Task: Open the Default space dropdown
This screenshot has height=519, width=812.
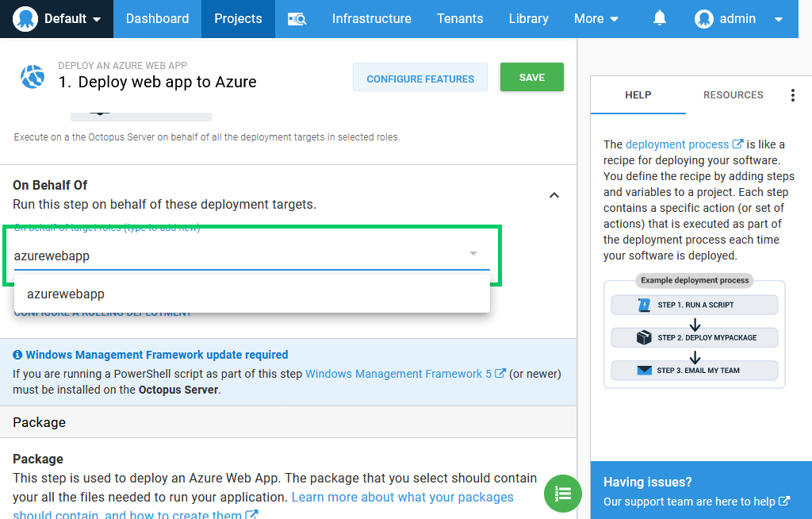Action: [x=57, y=19]
